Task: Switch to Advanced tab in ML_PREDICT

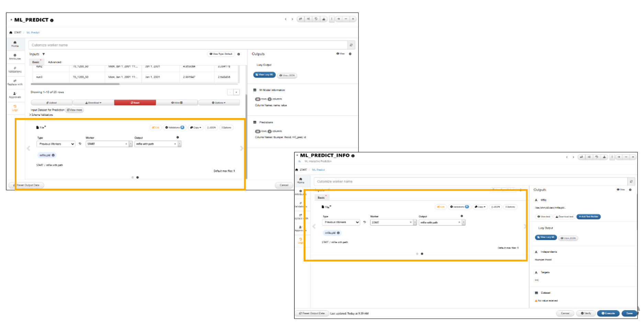Action: click(x=55, y=62)
